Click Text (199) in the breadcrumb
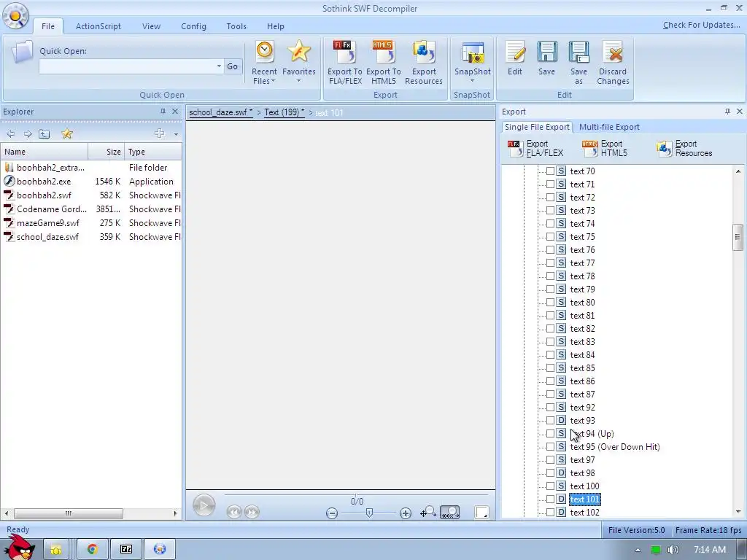Screen dimensions: 747x560 (x=284, y=112)
